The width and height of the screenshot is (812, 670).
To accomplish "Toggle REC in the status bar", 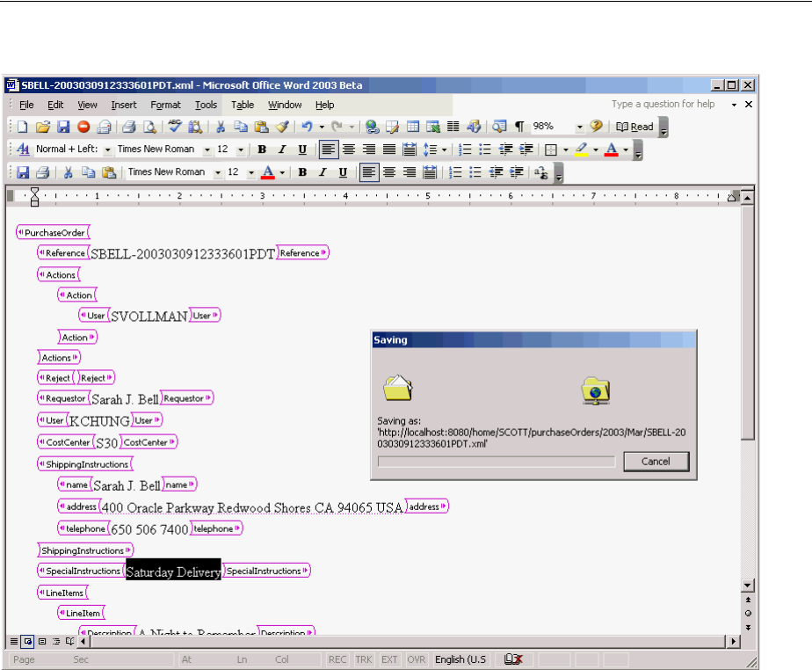I will click(337, 659).
